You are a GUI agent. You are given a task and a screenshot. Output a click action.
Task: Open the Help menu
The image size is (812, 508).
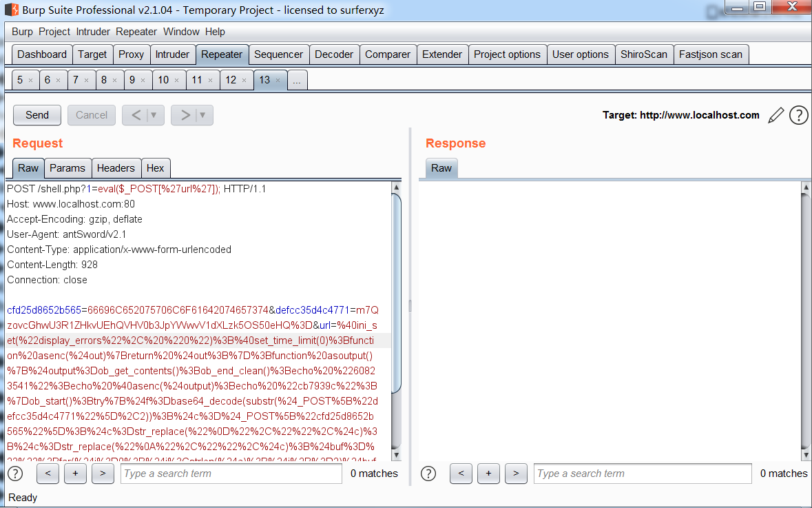tap(215, 32)
